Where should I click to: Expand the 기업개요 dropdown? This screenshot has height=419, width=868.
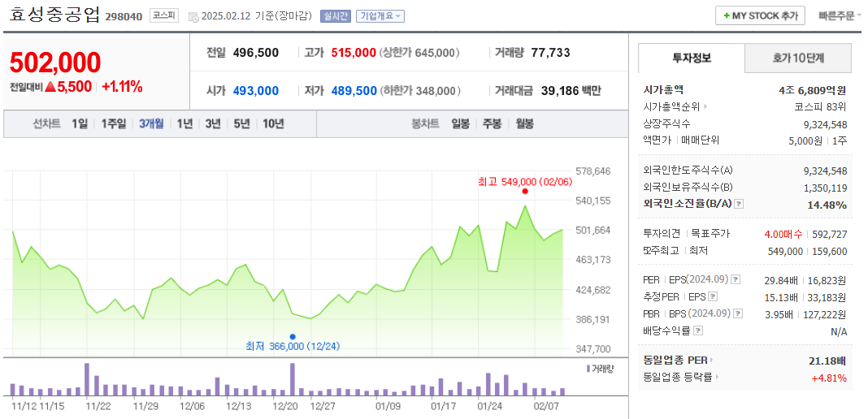(380, 16)
